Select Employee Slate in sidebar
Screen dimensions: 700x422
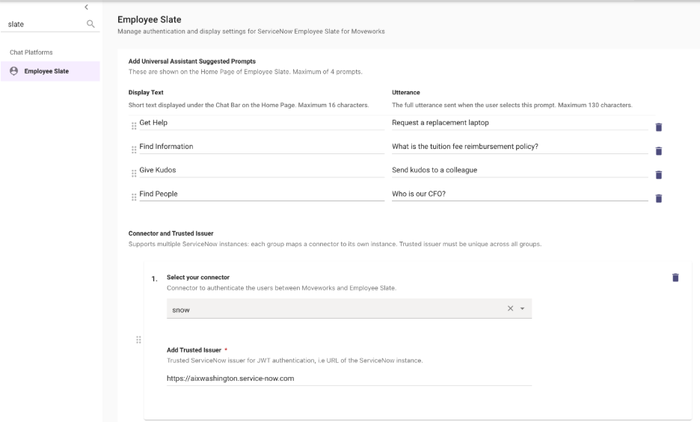(x=50, y=71)
